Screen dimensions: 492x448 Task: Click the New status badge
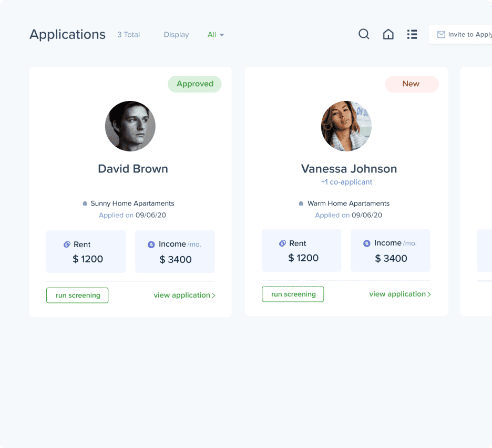pos(412,84)
